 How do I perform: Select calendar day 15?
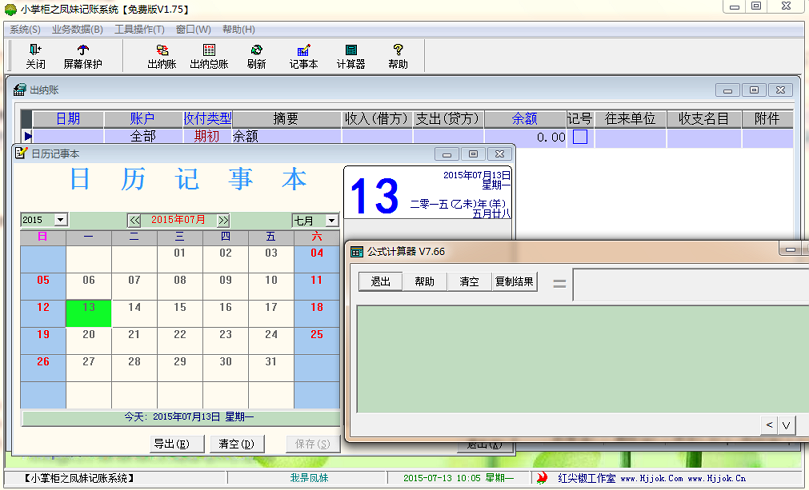180,313
